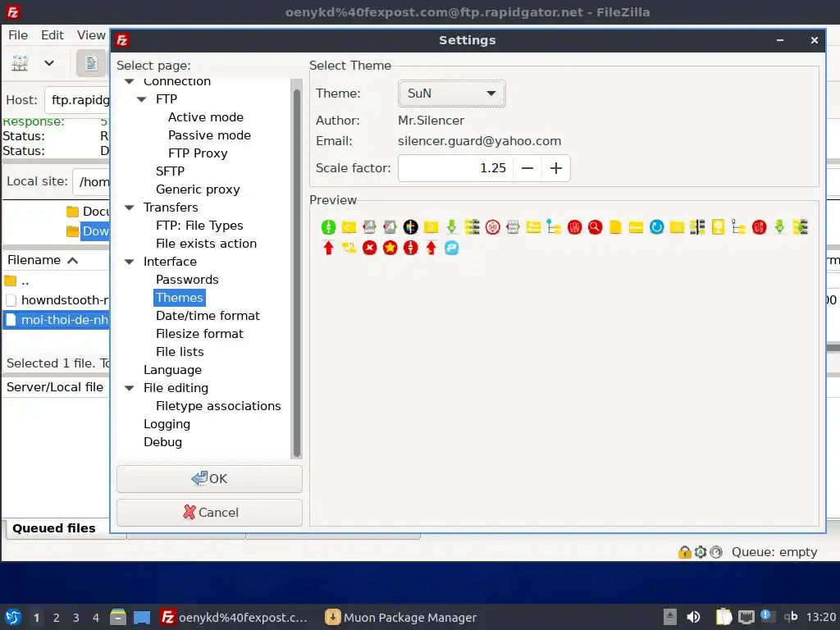Select Filesize format page
This screenshot has width=840, height=630.
[199, 334]
